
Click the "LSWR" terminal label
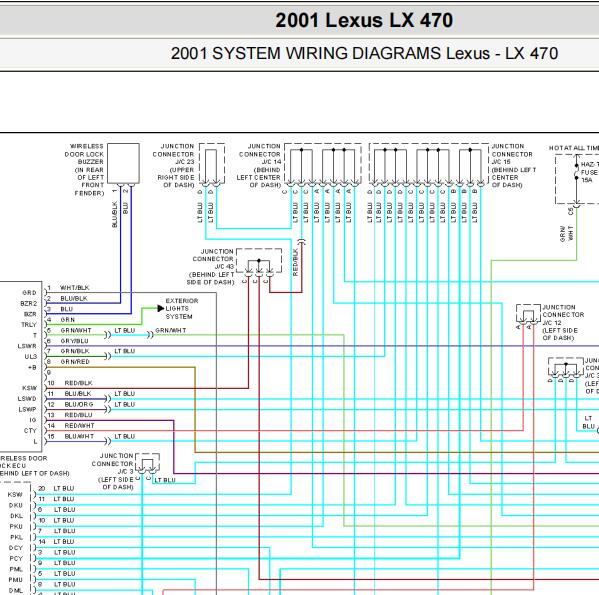(27, 346)
